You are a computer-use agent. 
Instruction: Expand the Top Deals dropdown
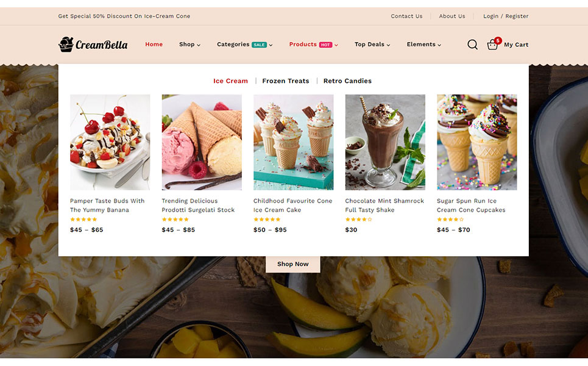click(372, 45)
